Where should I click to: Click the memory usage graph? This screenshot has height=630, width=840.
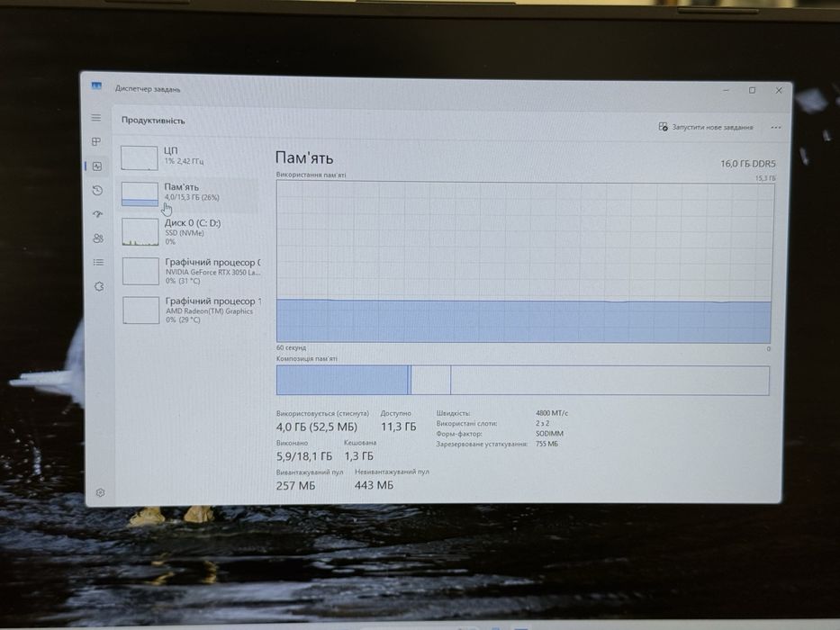(524, 262)
